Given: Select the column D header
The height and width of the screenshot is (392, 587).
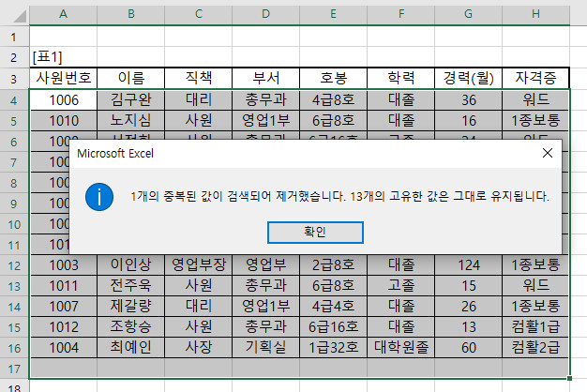Looking at the screenshot, I should point(266,15).
